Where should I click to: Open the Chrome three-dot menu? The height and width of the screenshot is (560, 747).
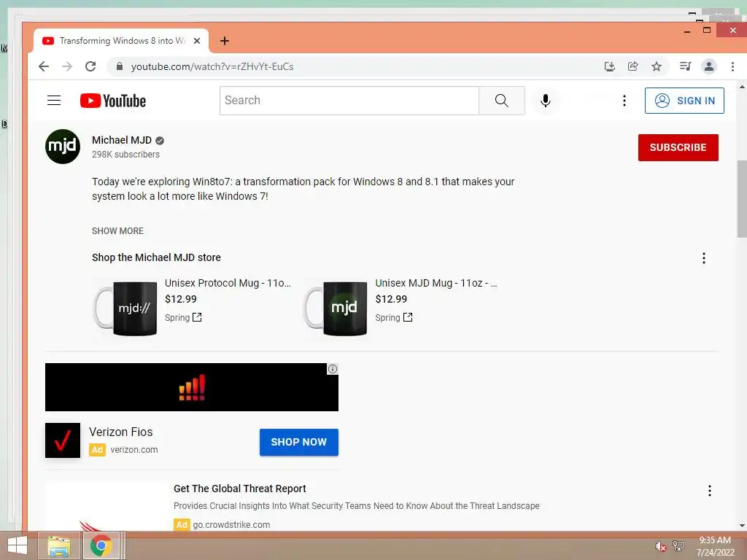732,66
